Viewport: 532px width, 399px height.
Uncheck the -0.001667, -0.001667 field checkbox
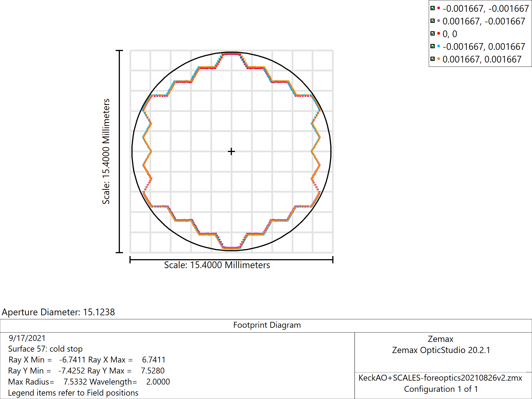pos(432,8)
